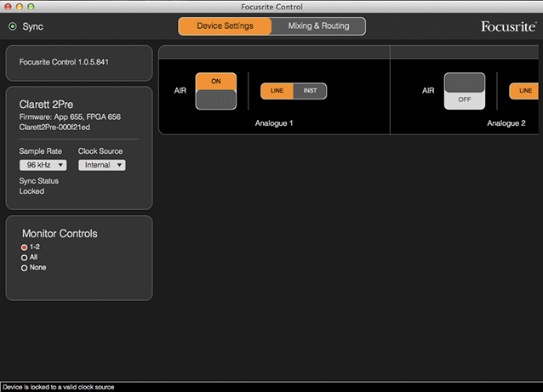This screenshot has height=392, width=543.
Task: Click the Sync label in the header
Action: tap(33, 26)
